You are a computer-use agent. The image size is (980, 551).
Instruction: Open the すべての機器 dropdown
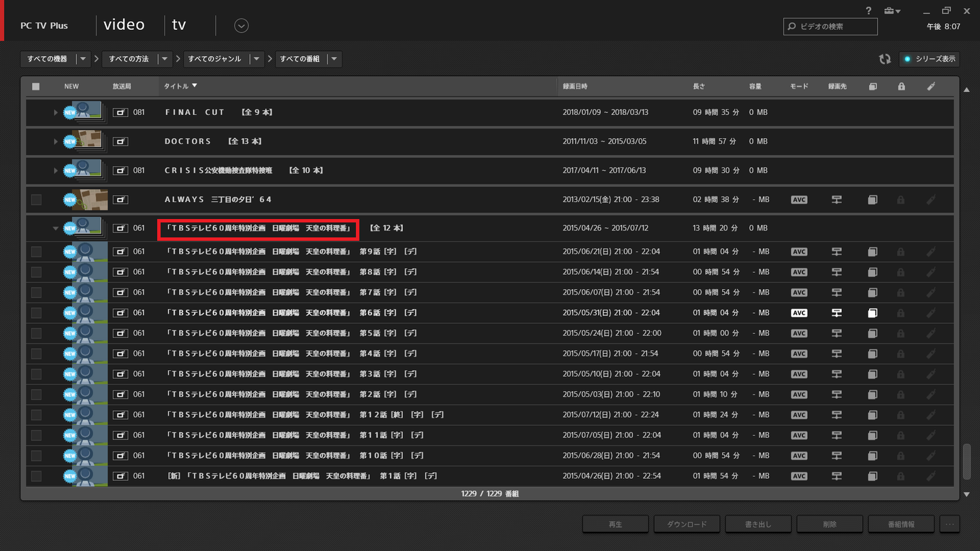pos(56,59)
